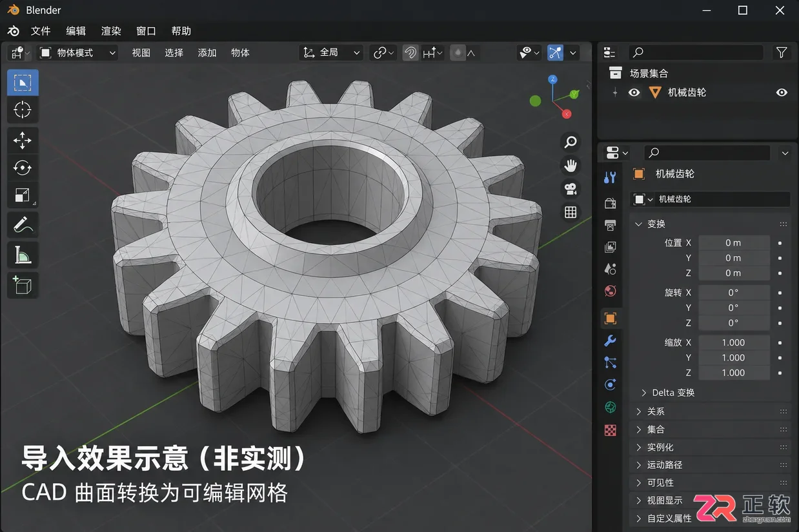This screenshot has height=532, width=799.
Task: Open the 全局 orientation dropdown
Action: tap(331, 53)
